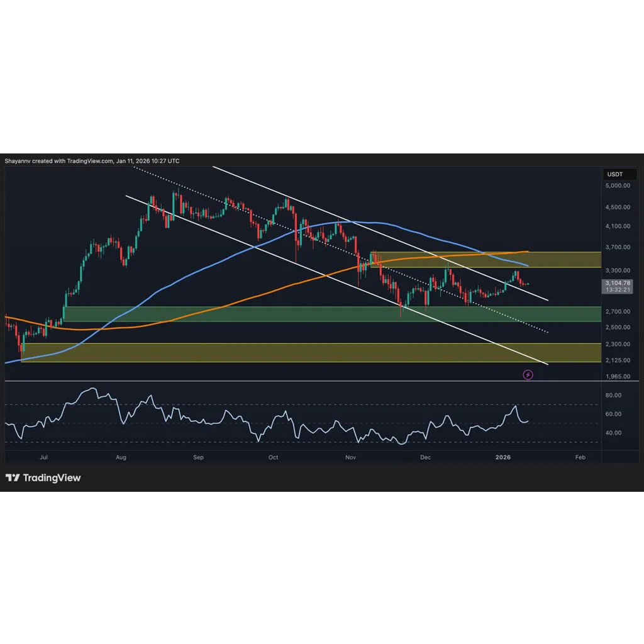The image size is (644, 644).
Task: Click the current price label 3,104.78
Action: 618,283
